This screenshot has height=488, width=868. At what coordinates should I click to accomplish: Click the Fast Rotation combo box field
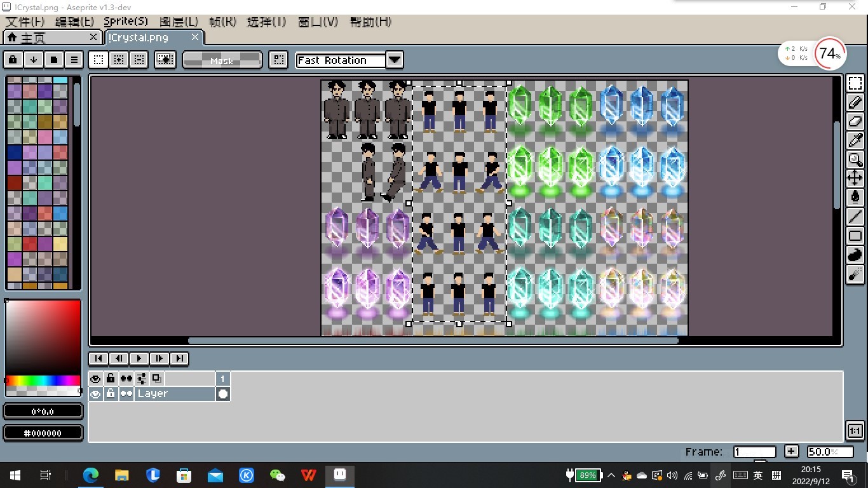[341, 60]
